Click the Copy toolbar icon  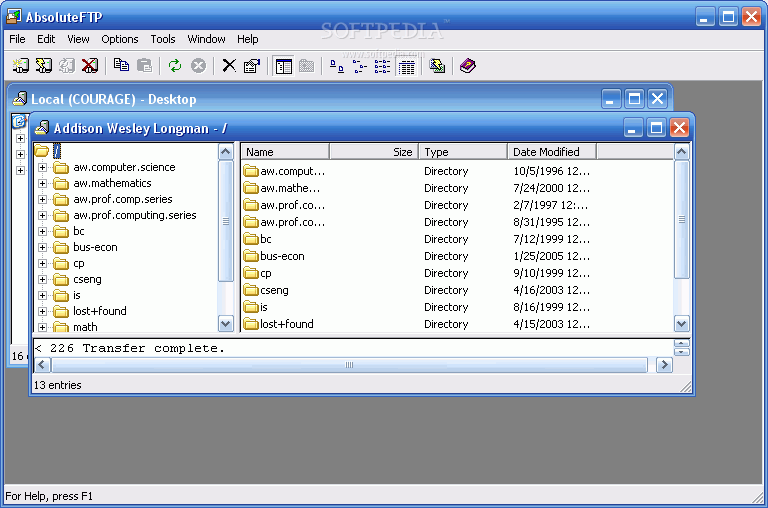121,66
